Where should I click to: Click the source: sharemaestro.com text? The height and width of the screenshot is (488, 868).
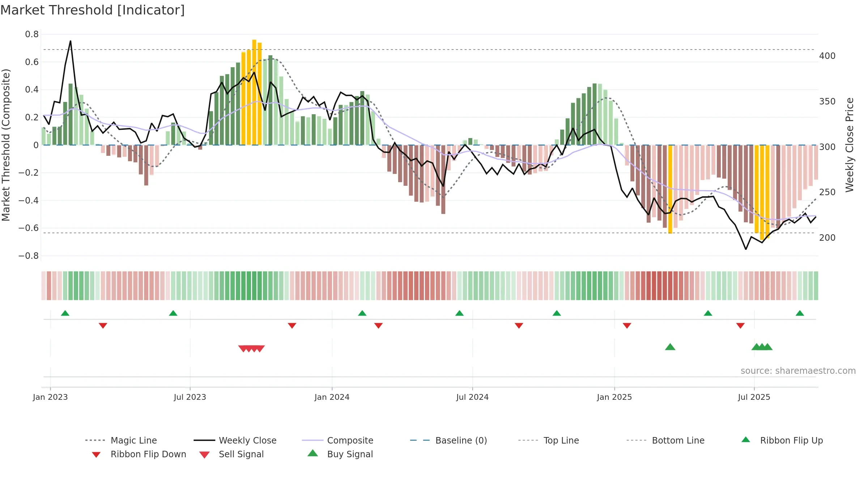point(798,371)
